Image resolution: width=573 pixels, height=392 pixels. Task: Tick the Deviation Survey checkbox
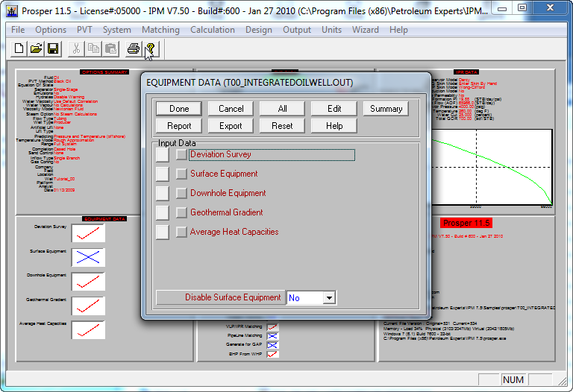pyautogui.click(x=181, y=154)
